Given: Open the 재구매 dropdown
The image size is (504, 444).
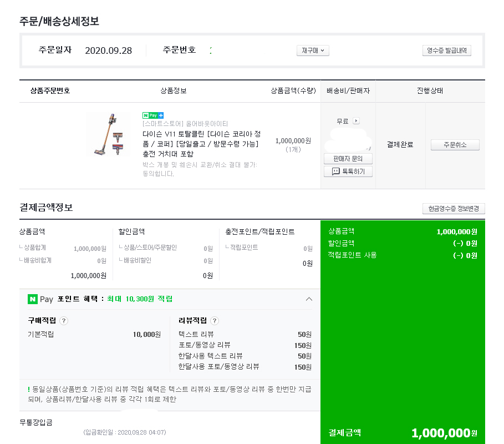Looking at the screenshot, I should pos(313,51).
